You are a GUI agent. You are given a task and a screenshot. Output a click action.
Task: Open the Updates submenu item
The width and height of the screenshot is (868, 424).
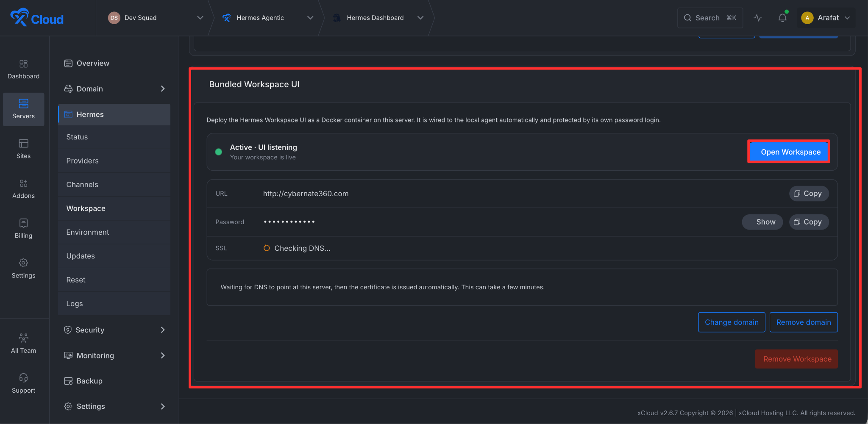[x=114, y=256]
